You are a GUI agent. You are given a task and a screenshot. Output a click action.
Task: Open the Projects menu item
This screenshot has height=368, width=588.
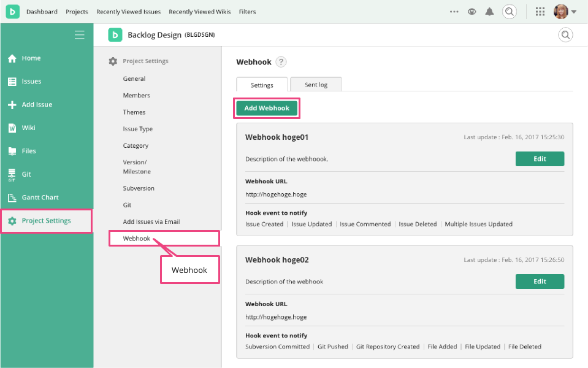[x=77, y=12]
